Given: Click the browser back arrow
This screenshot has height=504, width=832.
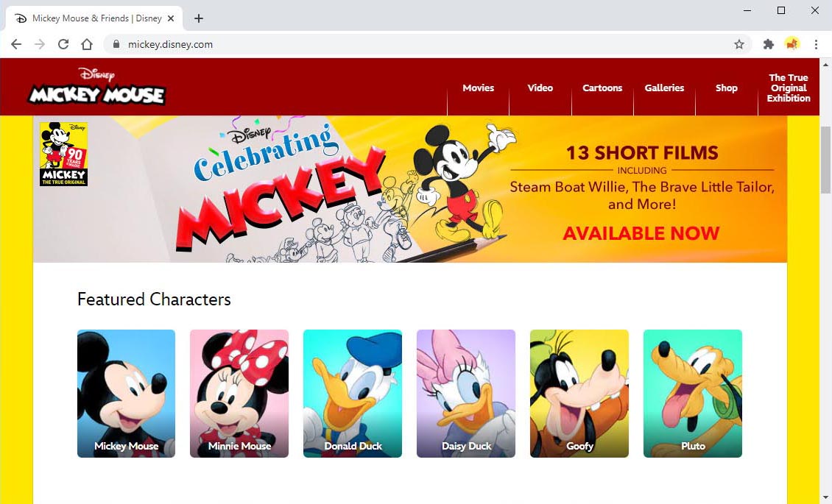Looking at the screenshot, I should [x=16, y=45].
